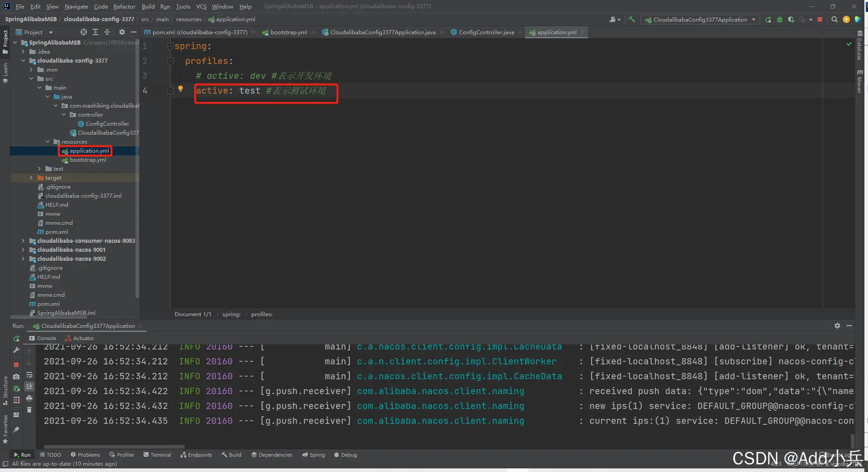Open the Actuator tab in Run panel

pyautogui.click(x=80, y=338)
